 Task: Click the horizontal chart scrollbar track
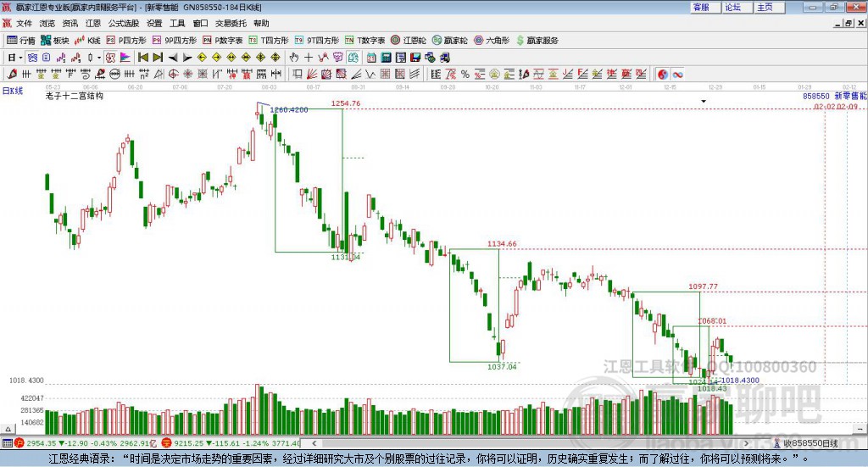530,443
